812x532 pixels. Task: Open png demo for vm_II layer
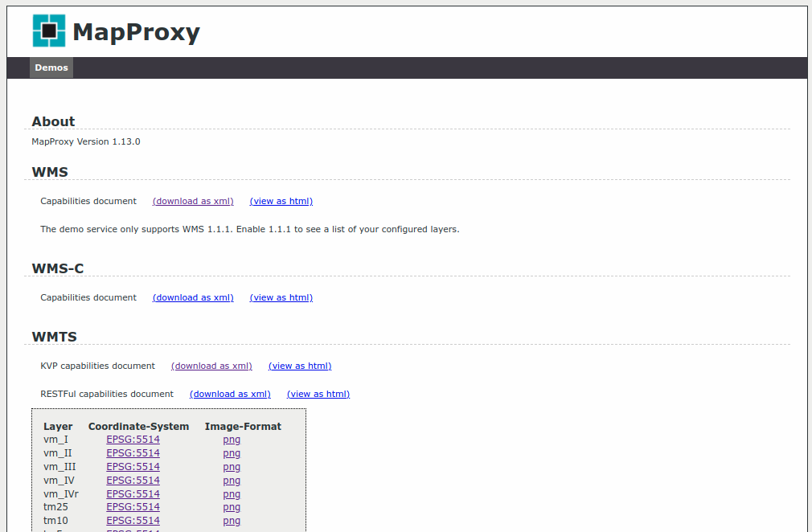click(232, 453)
